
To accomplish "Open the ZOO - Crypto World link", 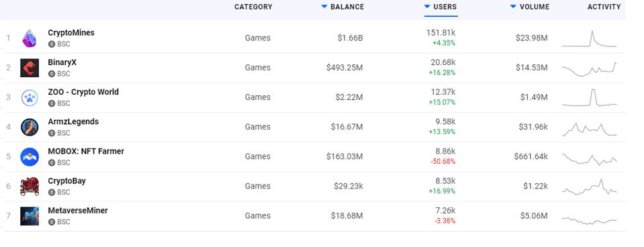I will click(x=83, y=92).
